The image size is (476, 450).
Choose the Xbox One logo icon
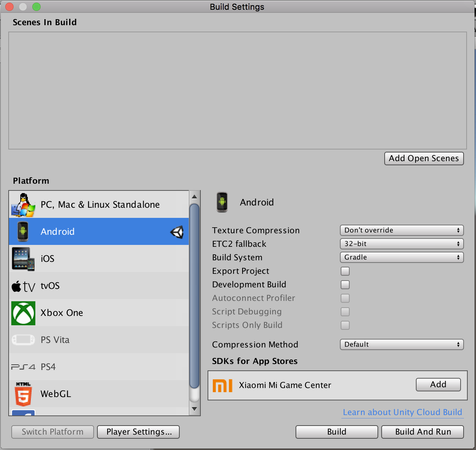(23, 313)
